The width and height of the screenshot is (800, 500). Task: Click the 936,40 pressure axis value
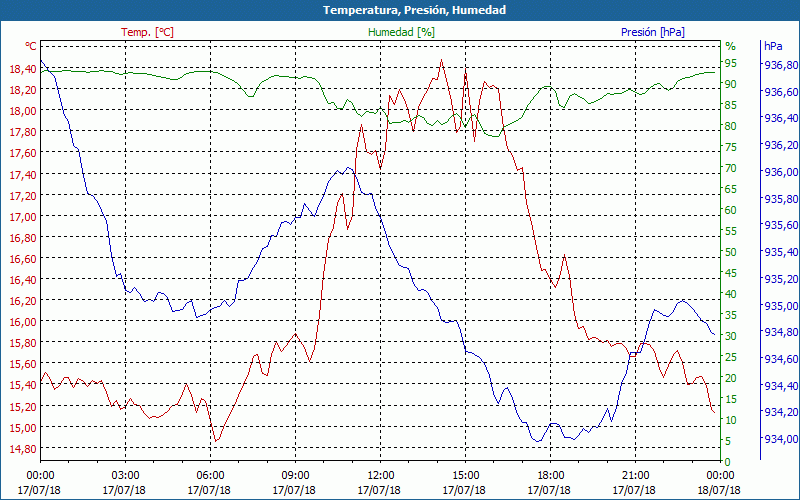(781, 118)
